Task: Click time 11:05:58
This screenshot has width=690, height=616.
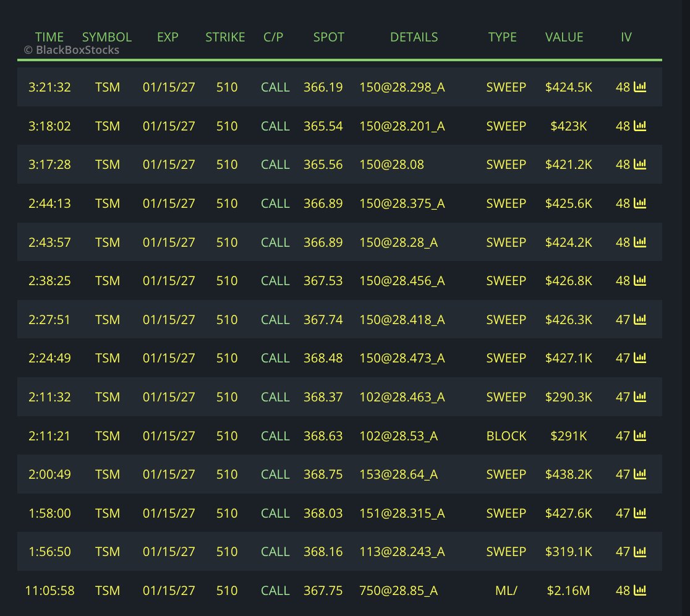Action: click(x=49, y=591)
